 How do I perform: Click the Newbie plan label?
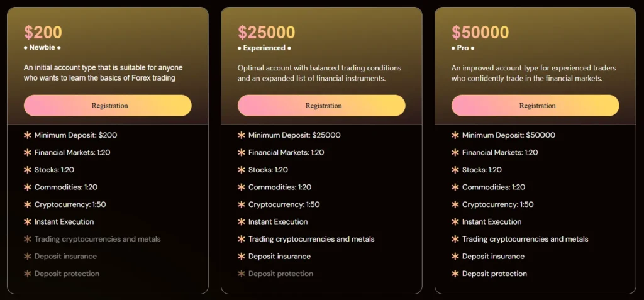coord(42,48)
